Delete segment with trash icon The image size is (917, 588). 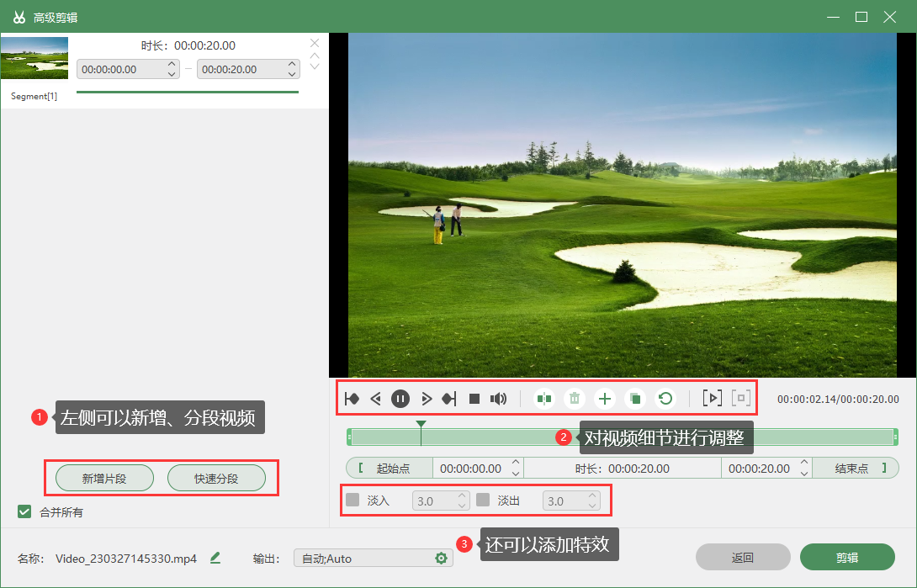point(575,400)
